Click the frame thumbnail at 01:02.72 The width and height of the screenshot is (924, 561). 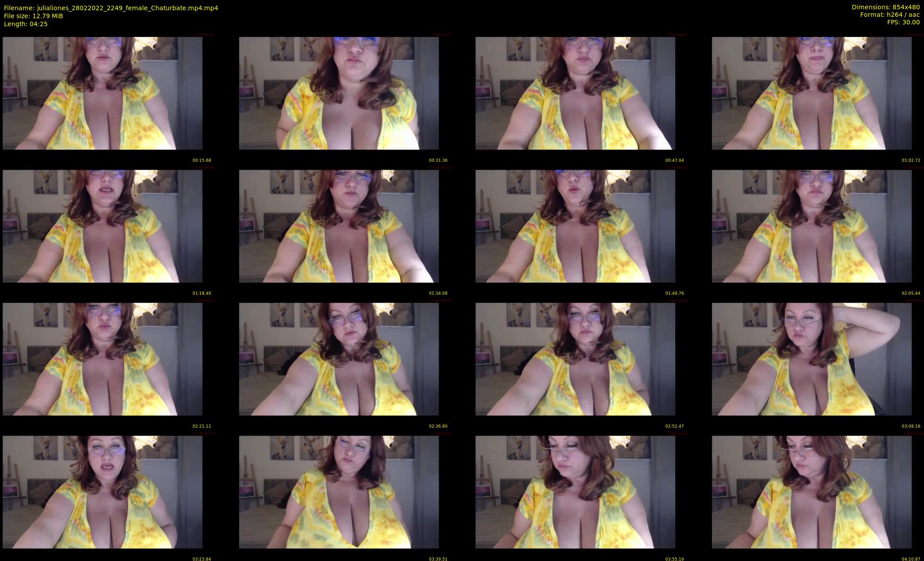click(x=812, y=93)
